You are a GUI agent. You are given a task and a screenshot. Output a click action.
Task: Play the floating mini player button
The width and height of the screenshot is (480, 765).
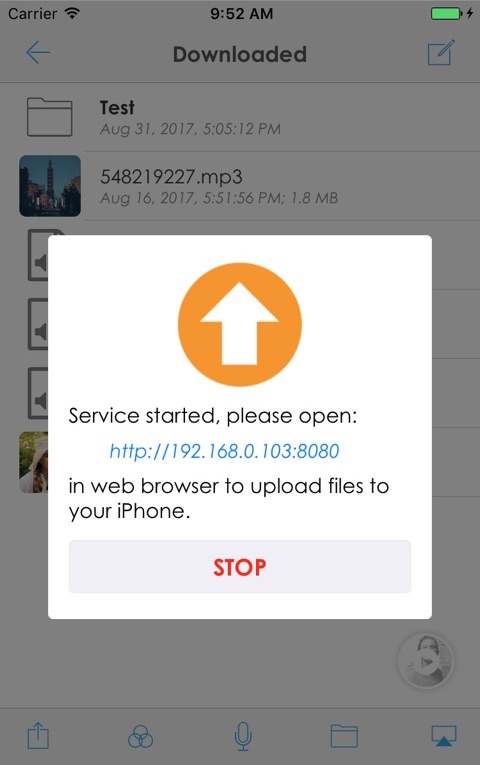pyautogui.click(x=427, y=661)
